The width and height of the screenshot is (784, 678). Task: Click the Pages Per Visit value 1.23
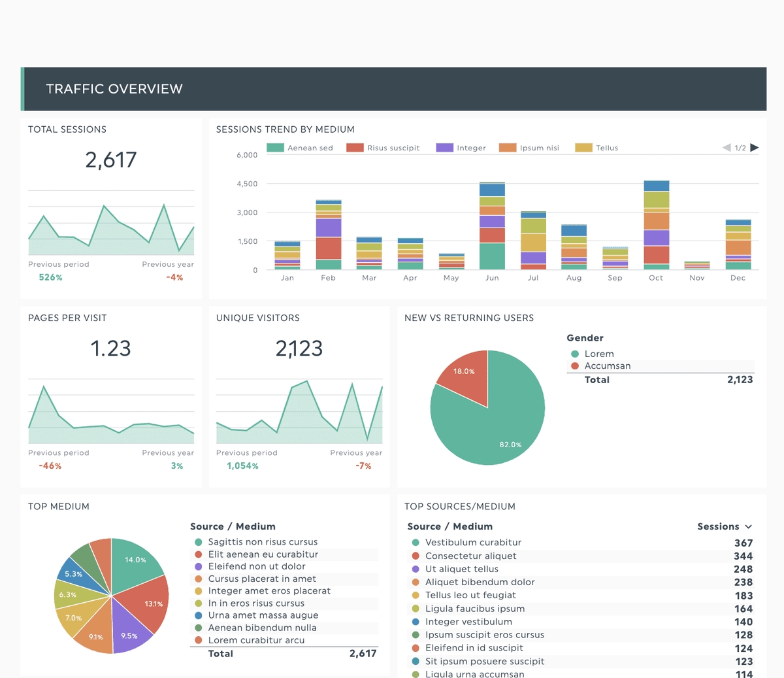[111, 348]
